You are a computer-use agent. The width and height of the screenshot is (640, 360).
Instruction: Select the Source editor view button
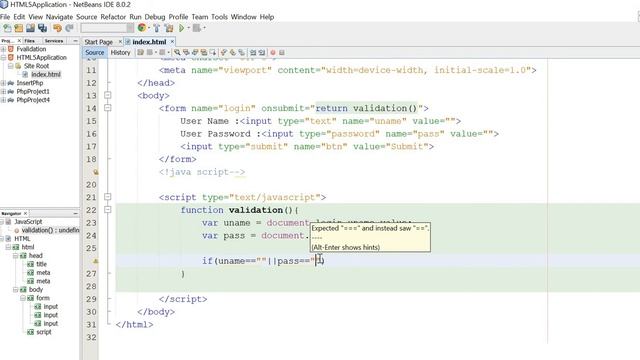point(95,52)
